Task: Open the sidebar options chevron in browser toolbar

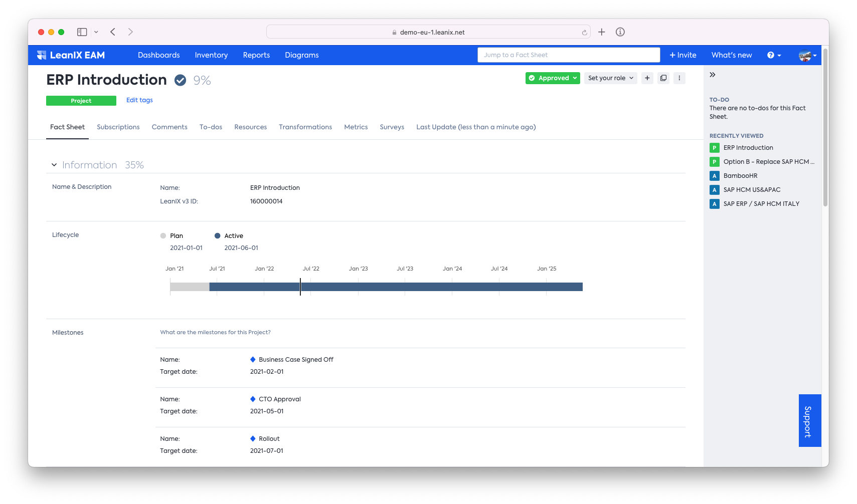Action: tap(96, 32)
